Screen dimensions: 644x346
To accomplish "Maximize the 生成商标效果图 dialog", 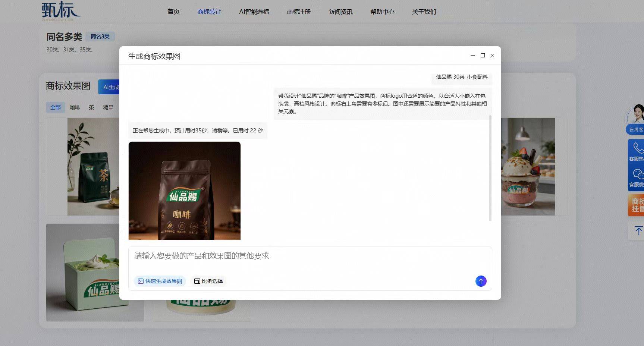I will pyautogui.click(x=483, y=56).
